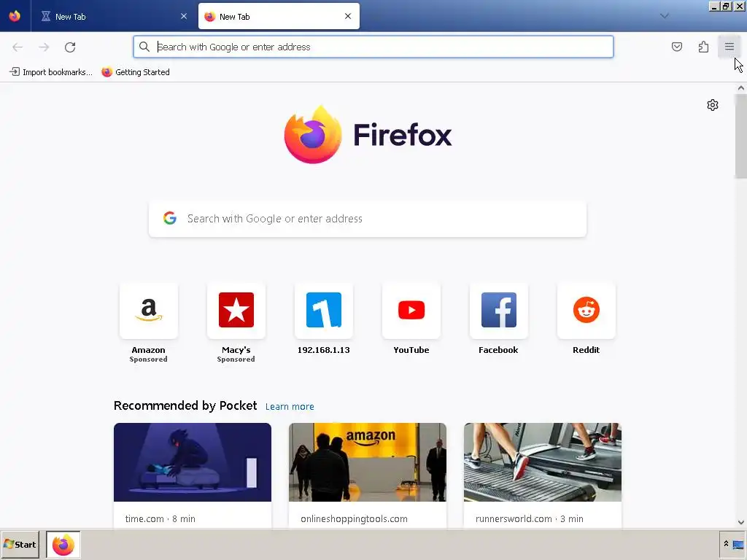747x560 pixels.
Task: Click the vertical scrollbar thumb
Action: pos(741,136)
